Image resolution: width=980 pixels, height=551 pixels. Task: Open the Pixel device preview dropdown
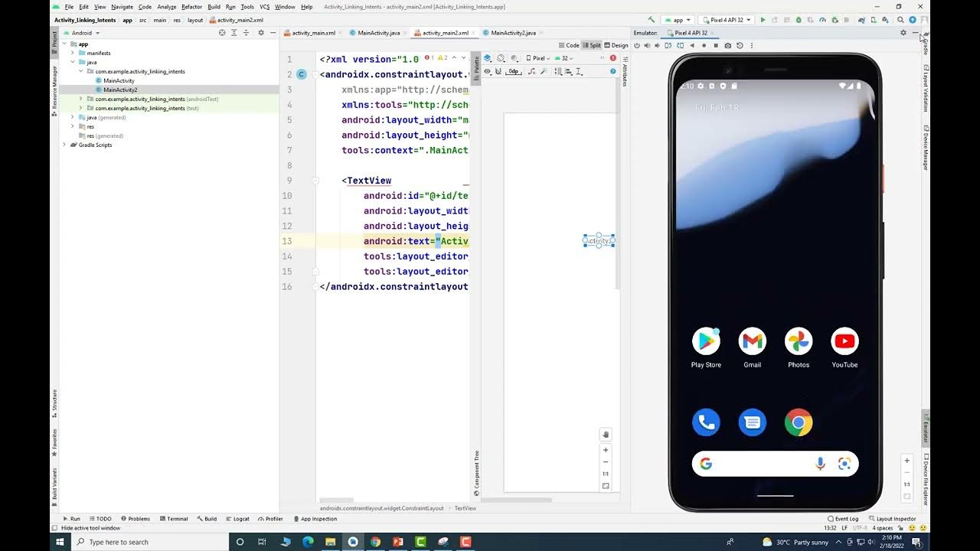coord(538,58)
